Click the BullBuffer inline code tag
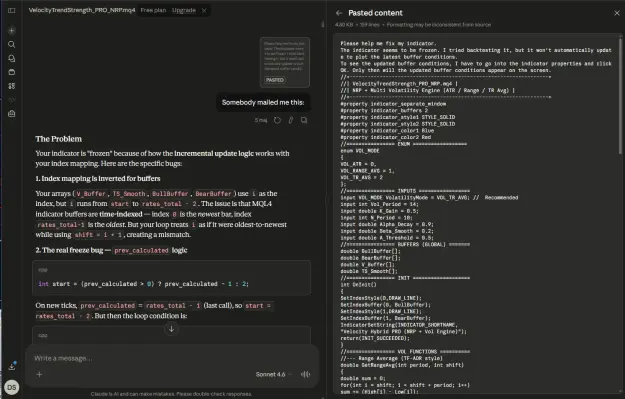Viewport: 625px width, 399px height. 170,194
